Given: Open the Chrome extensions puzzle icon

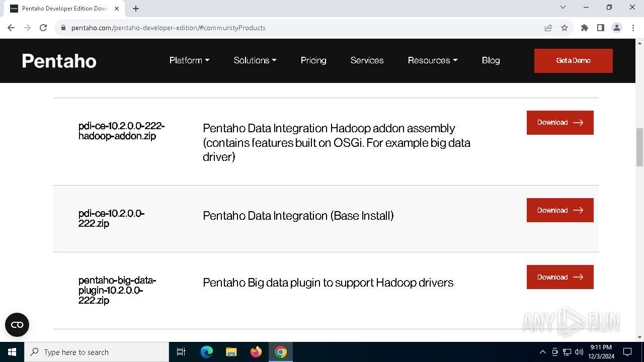Looking at the screenshot, I should [x=585, y=28].
